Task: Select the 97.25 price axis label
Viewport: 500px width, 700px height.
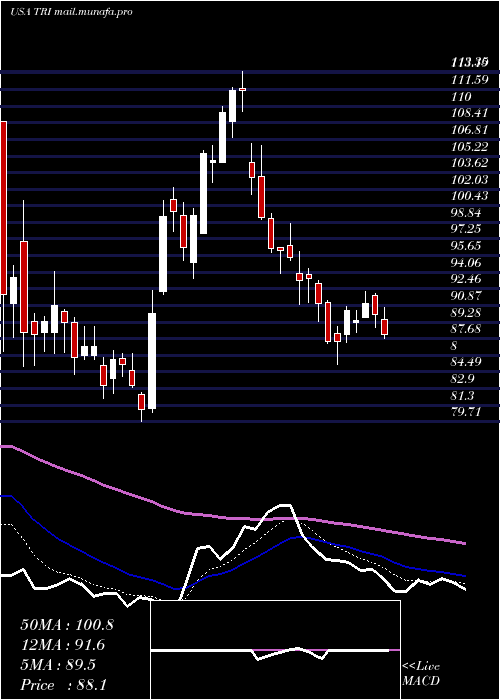Action: click(467, 229)
